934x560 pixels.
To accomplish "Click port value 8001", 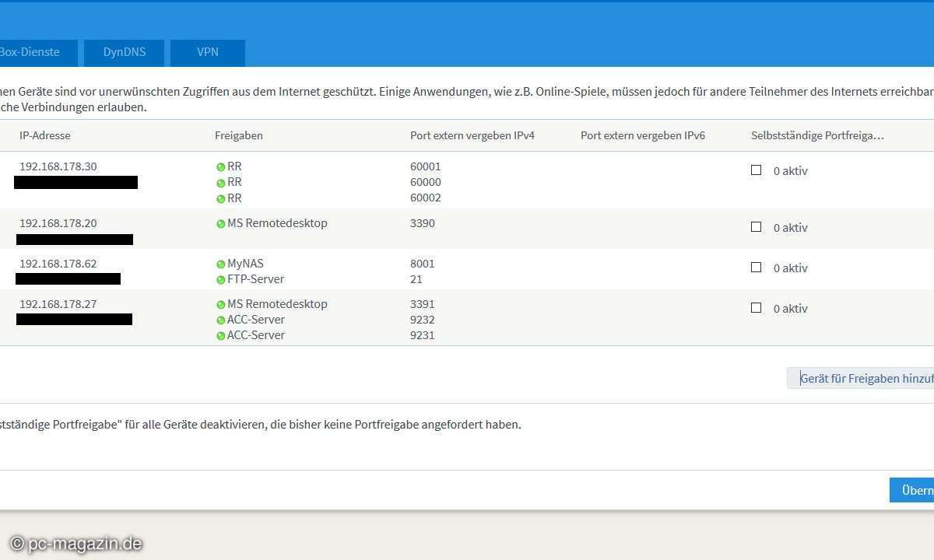I will 423,264.
